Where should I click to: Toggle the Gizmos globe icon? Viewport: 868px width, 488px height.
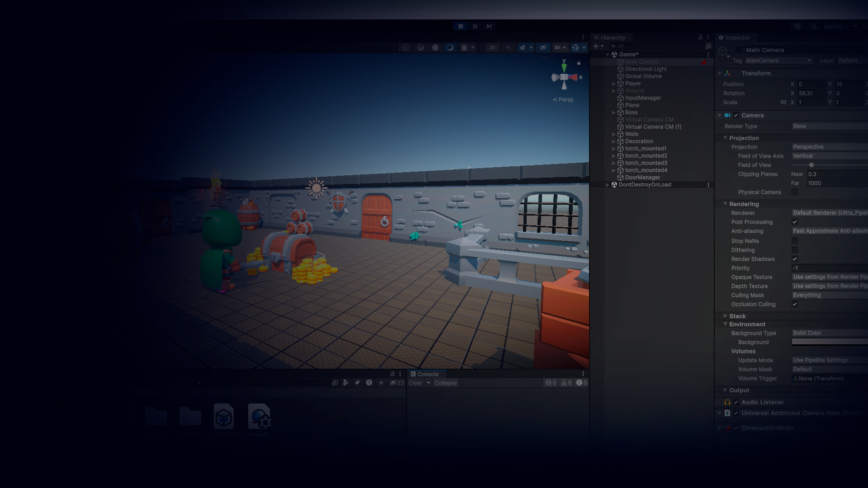coord(575,47)
